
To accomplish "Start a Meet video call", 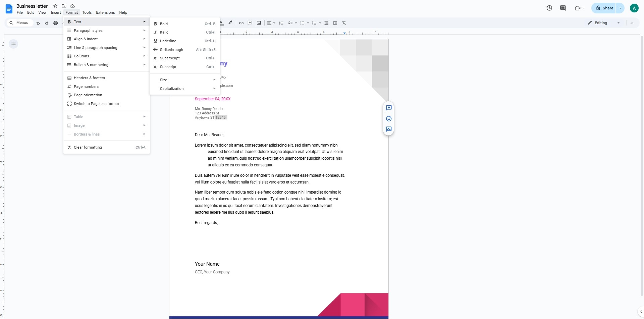I will (x=578, y=8).
